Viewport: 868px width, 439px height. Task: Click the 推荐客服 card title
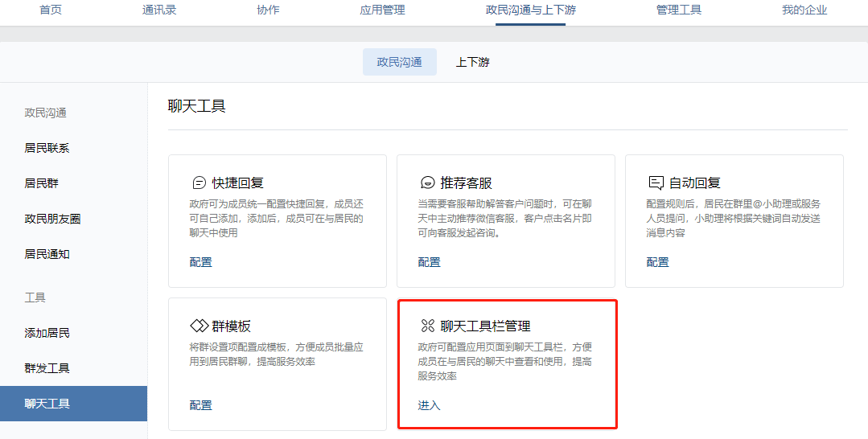tap(466, 183)
